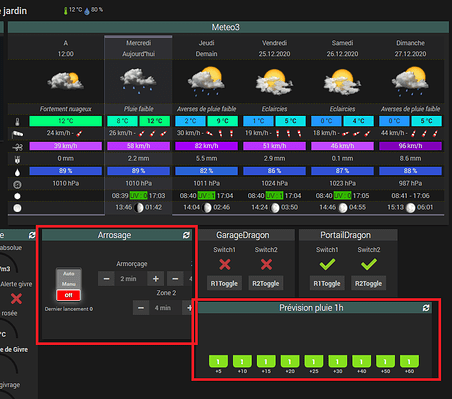Refresh the Arrosage widget
The width and height of the screenshot is (452, 399).
click(x=186, y=235)
